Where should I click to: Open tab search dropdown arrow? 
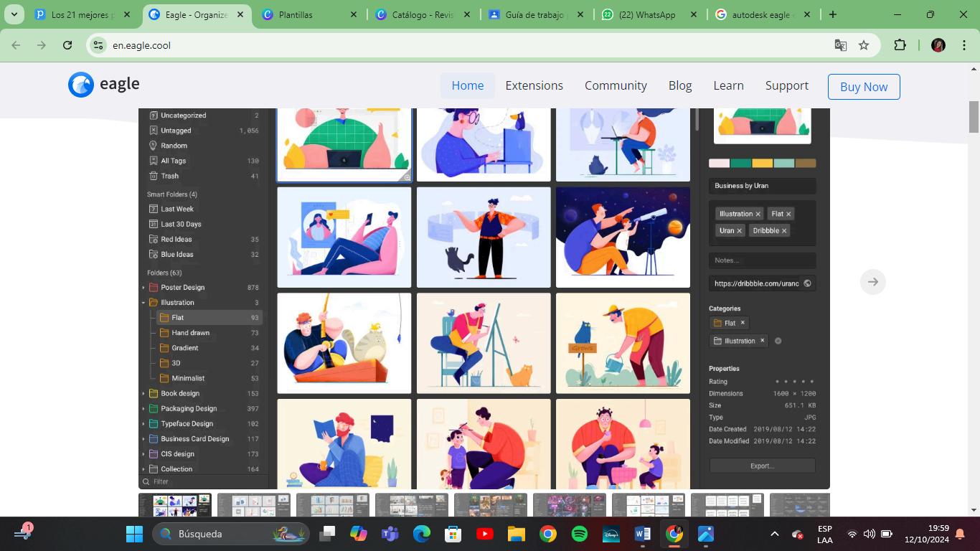point(14,14)
